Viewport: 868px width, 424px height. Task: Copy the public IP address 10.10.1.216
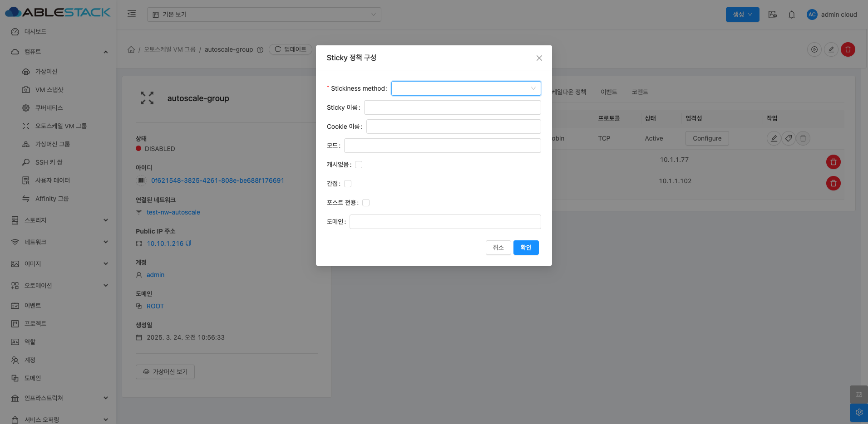point(188,244)
